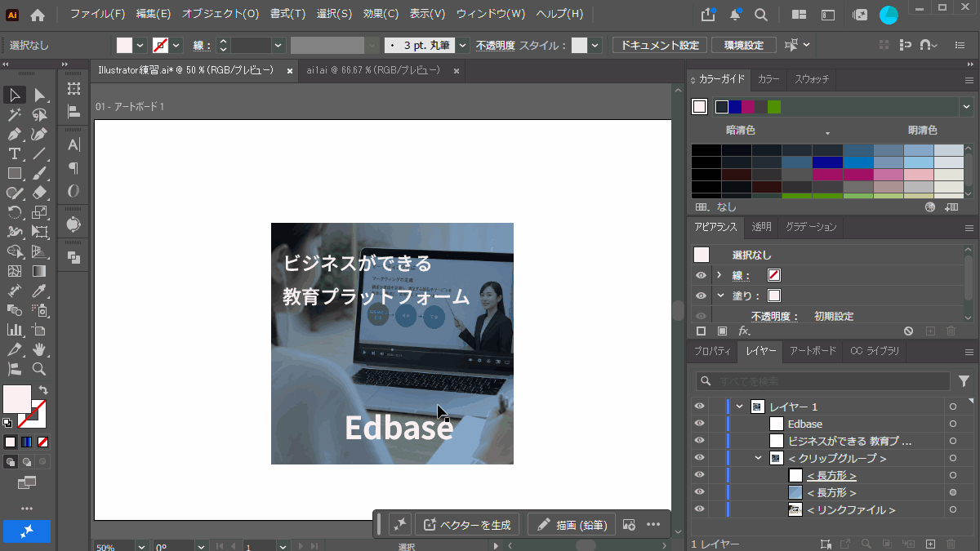
Task: Select the Line Segment tool
Action: (x=39, y=154)
